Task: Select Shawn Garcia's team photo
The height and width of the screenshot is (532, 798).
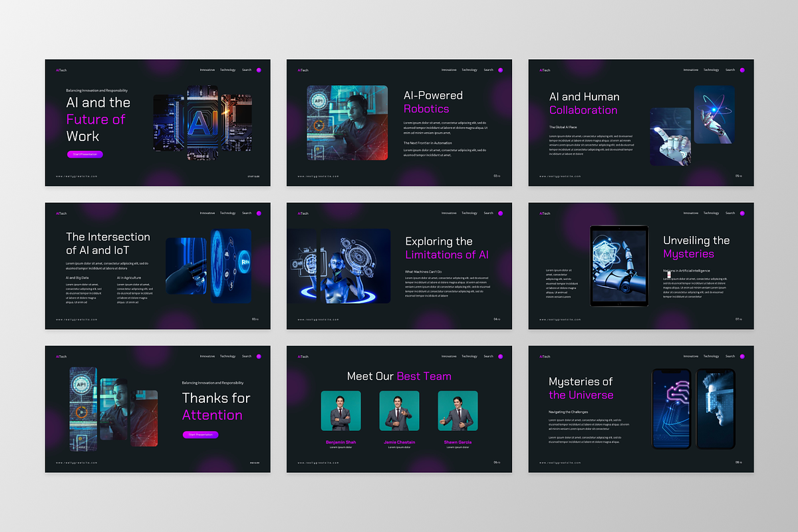Action: (x=458, y=410)
